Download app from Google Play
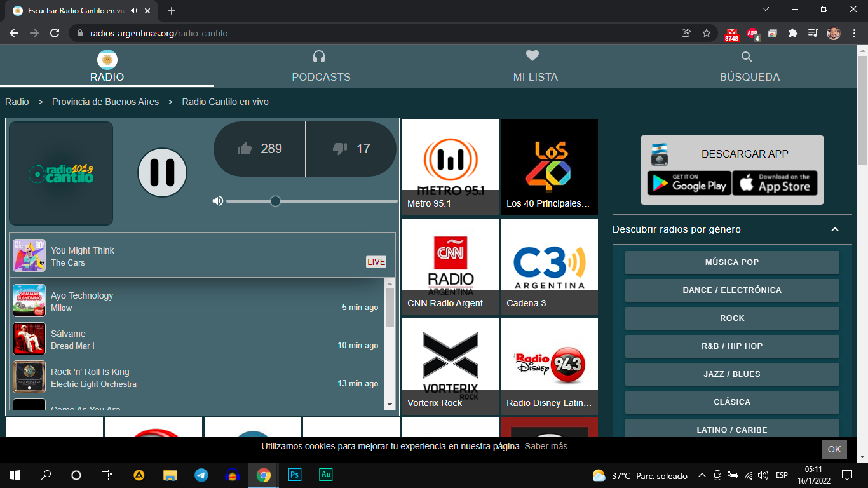The width and height of the screenshot is (868, 488). (x=689, y=183)
